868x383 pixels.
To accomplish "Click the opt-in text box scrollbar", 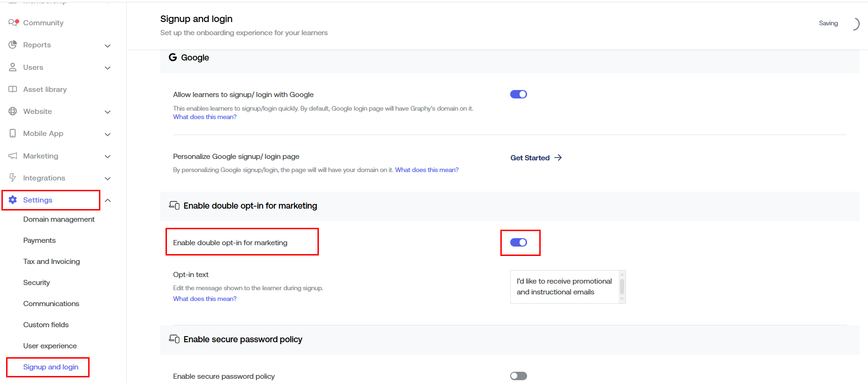I will pyautogui.click(x=622, y=286).
